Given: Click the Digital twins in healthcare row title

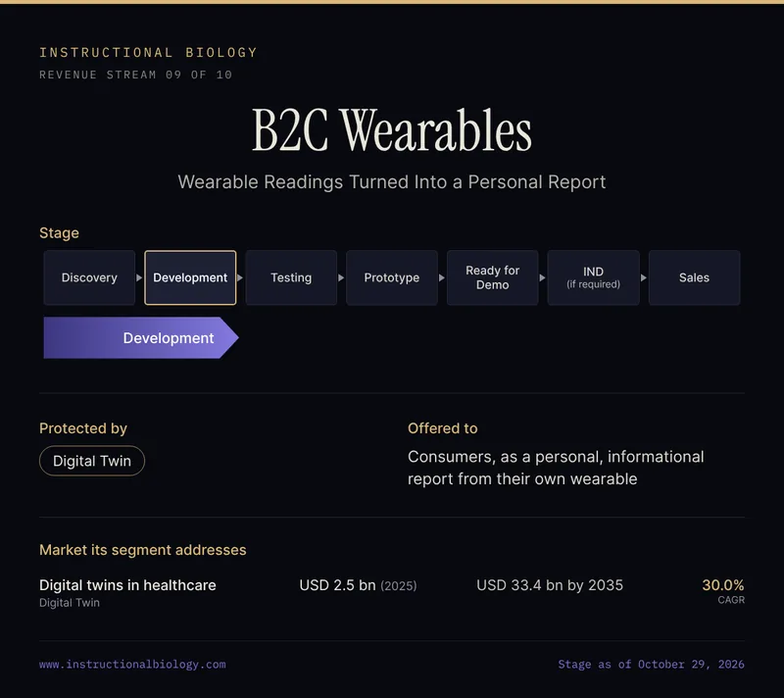Looking at the screenshot, I should click(x=127, y=585).
